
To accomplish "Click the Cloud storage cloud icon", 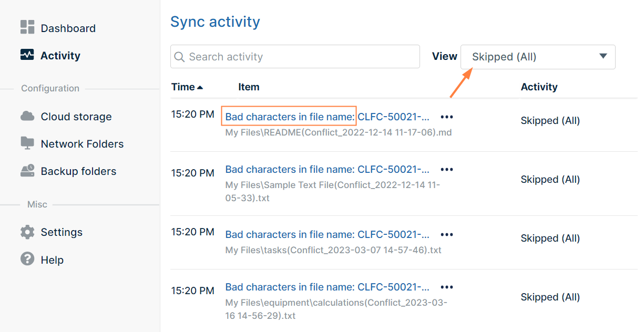I will coord(27,116).
